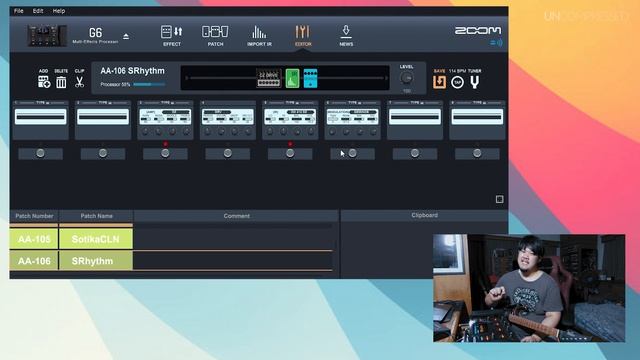Image resolution: width=640 pixels, height=360 pixels.
Task: Toggle footswitch of effect slot 4
Action: point(228,153)
